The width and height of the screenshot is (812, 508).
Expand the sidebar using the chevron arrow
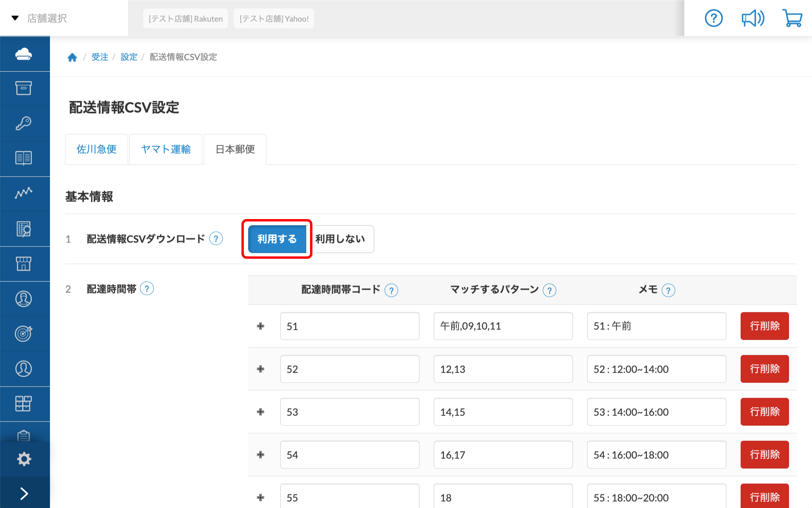tap(25, 493)
